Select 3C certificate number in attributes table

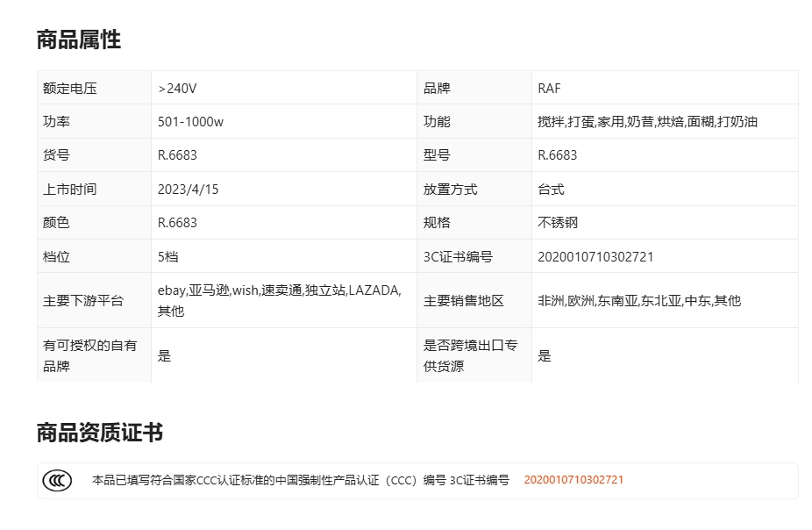[595, 257]
